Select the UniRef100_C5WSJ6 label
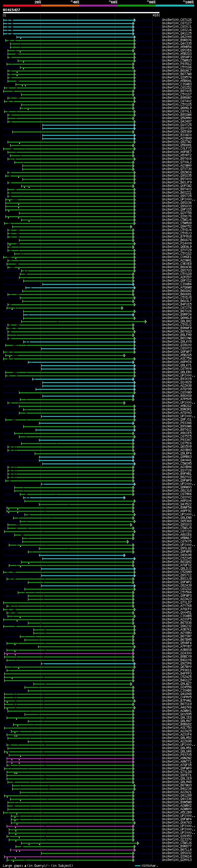The height and width of the screenshot is (868, 197). (177, 843)
